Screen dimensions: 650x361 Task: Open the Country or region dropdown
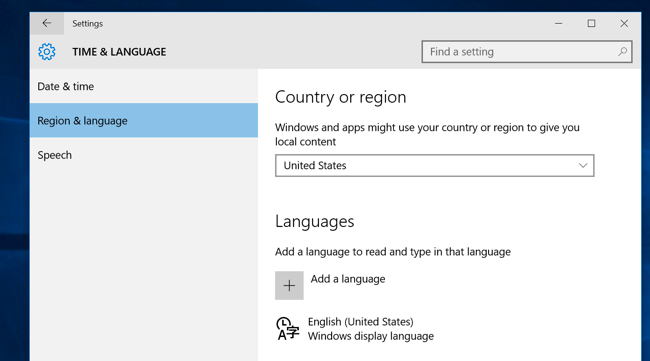pyautogui.click(x=434, y=165)
